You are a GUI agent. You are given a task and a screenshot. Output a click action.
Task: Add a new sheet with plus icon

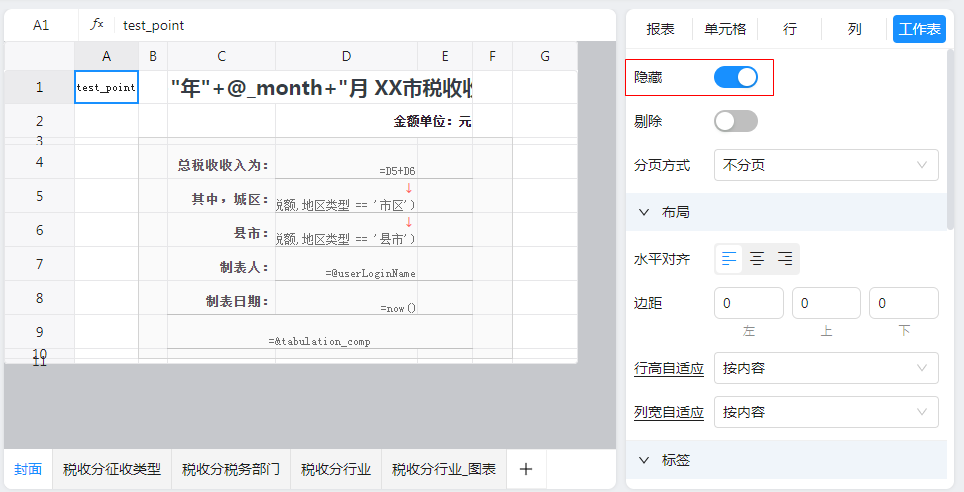click(x=526, y=468)
